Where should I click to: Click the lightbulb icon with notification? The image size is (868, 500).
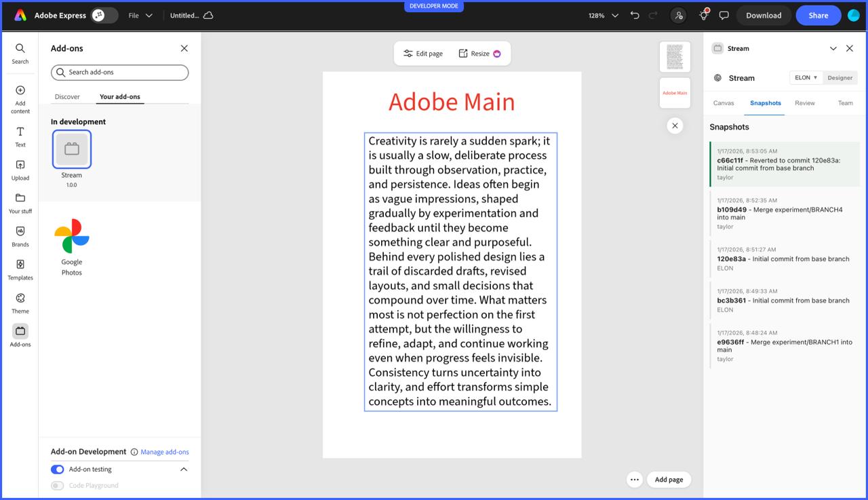click(x=704, y=15)
